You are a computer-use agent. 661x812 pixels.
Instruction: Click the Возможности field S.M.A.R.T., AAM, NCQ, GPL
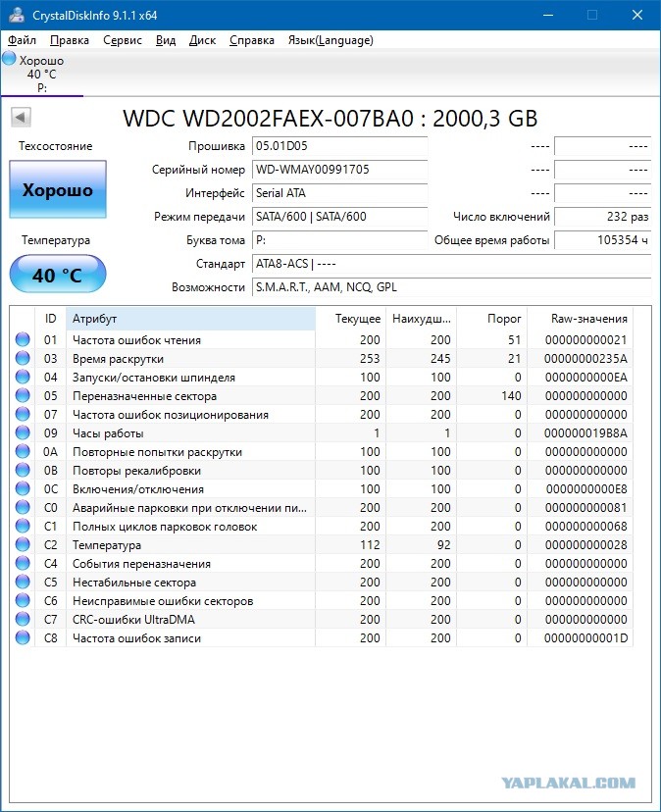click(452, 287)
